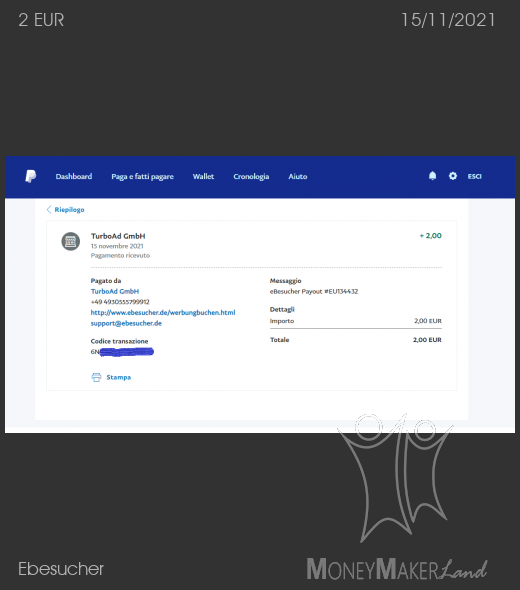Click the Ebesucher caption text
The image size is (520, 590).
tap(61, 569)
